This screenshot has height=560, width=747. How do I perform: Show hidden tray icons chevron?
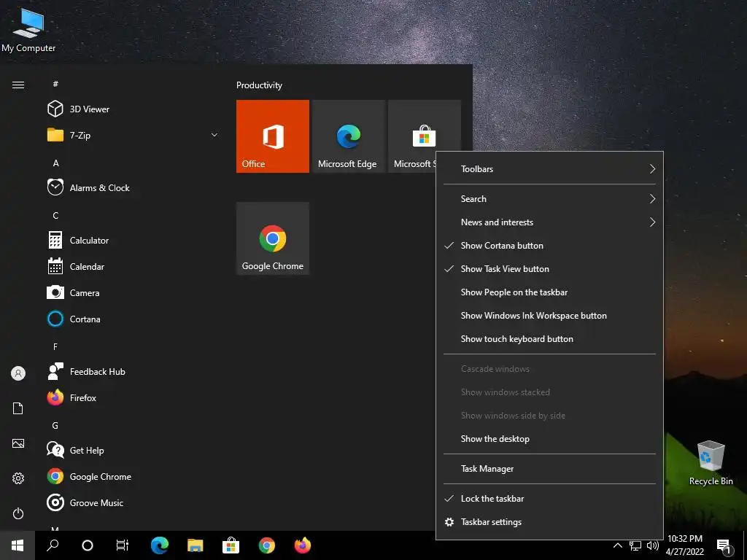[617, 545]
